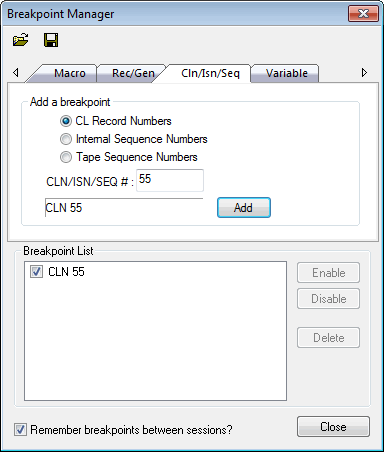The width and height of the screenshot is (384, 452).
Task: Show previous tabs with the left arrow
Action: pyautogui.click(x=16, y=72)
